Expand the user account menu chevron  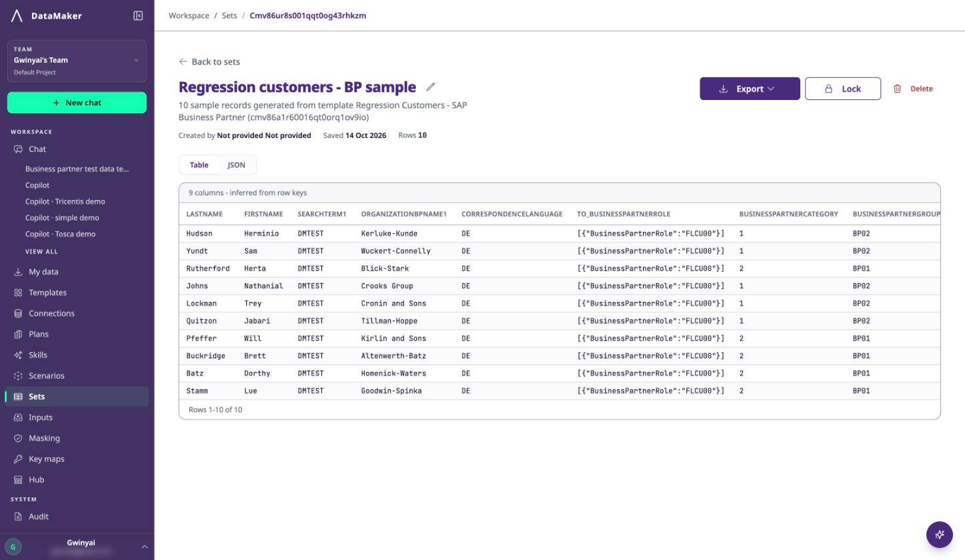click(144, 547)
